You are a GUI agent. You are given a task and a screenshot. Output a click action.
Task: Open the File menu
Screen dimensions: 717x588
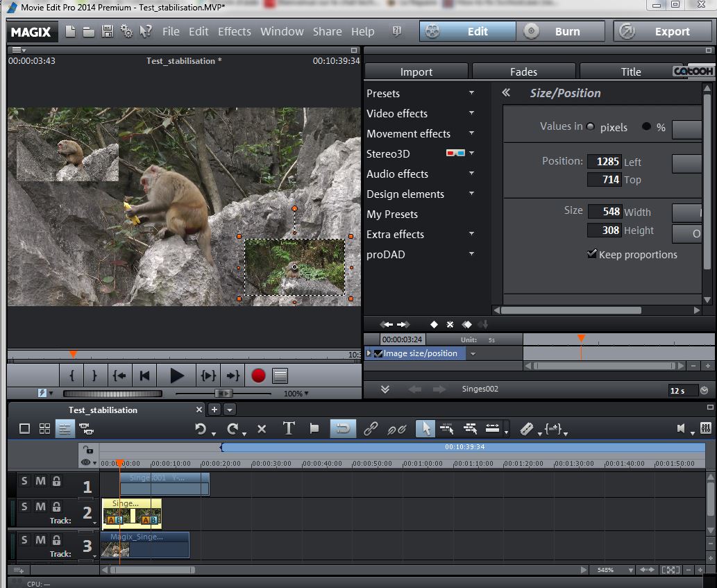171,31
